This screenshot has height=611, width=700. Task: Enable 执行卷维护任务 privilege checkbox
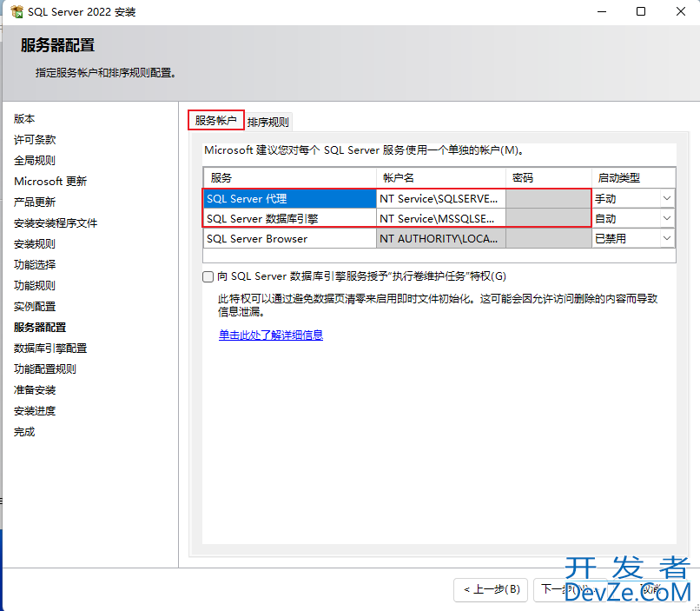click(x=208, y=277)
